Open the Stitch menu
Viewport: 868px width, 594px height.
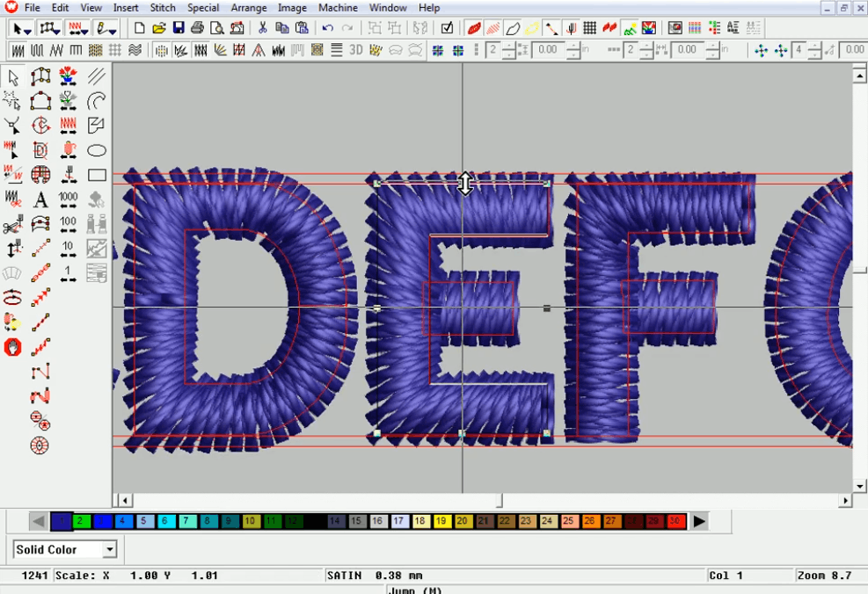pos(163,8)
